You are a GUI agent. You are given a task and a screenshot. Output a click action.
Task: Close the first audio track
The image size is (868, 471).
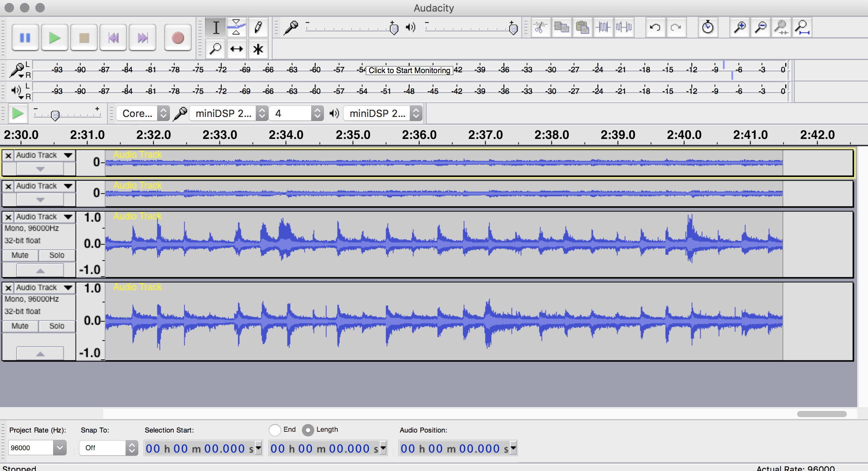coord(8,155)
